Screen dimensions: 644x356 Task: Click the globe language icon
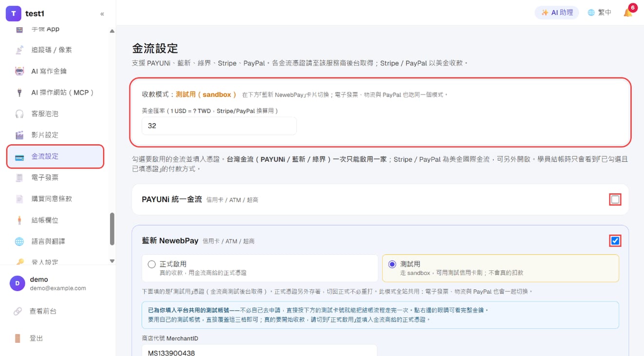[x=591, y=13]
